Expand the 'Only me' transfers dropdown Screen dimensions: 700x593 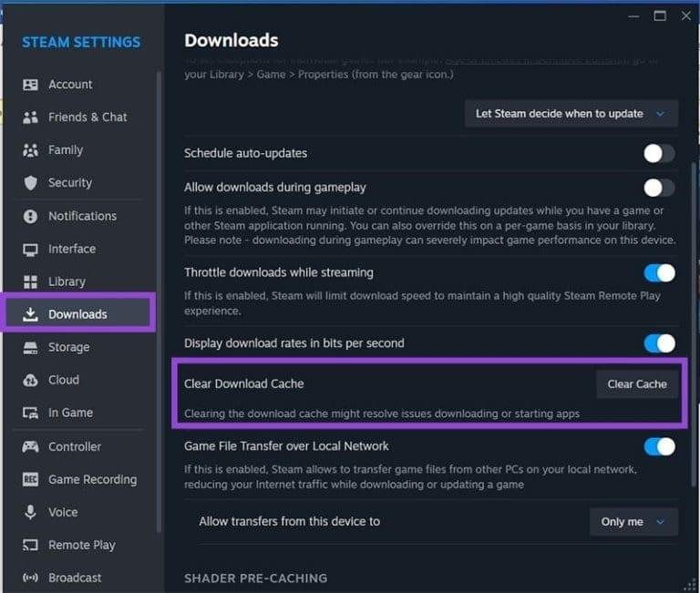[633, 522]
